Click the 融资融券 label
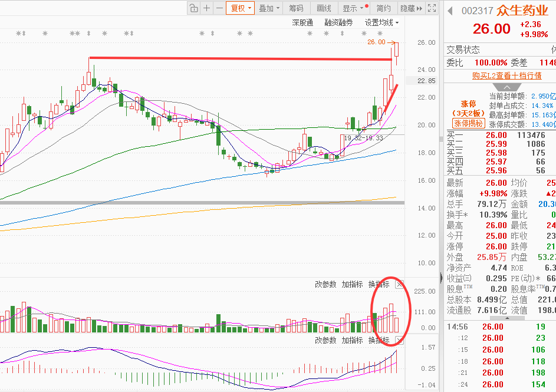Viewport: 556px width, 392px height. [x=338, y=22]
